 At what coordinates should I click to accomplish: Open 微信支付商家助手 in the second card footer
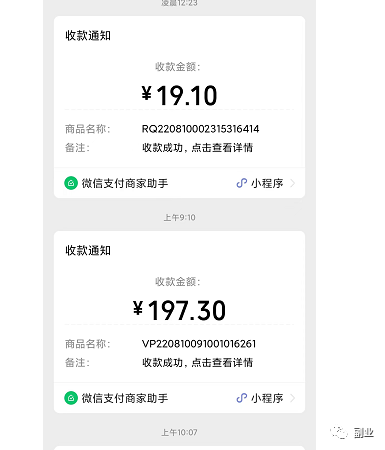pyautogui.click(x=125, y=398)
